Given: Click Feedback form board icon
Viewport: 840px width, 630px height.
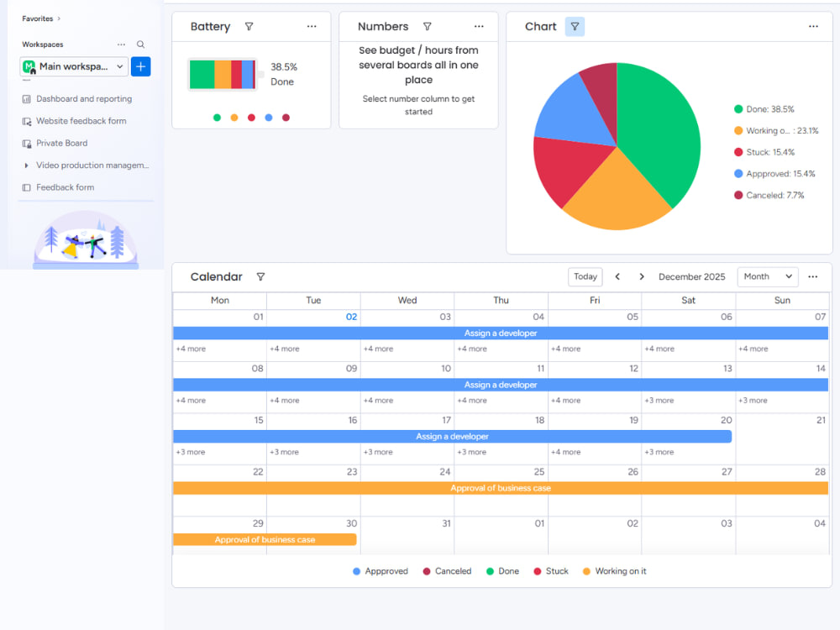Looking at the screenshot, I should point(26,188).
